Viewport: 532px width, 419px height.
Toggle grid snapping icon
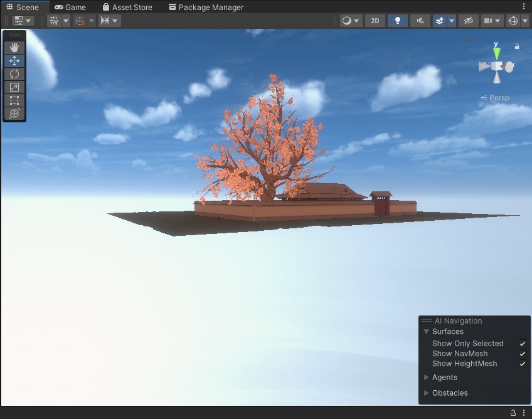tap(80, 21)
